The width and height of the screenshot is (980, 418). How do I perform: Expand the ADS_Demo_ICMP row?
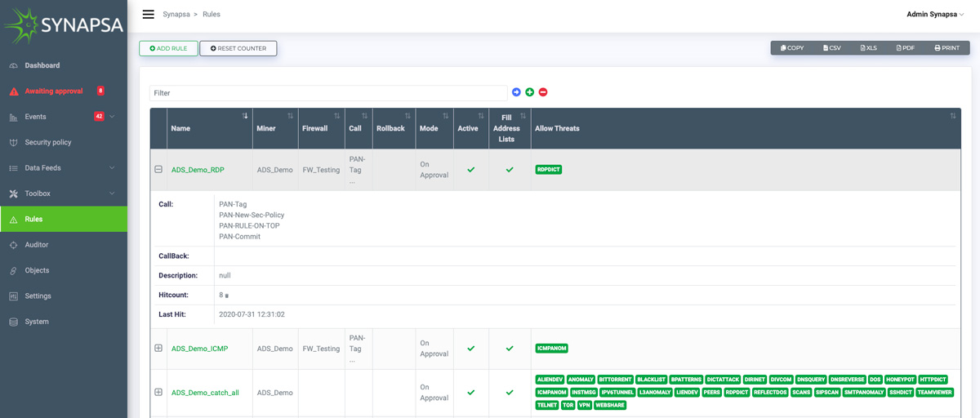pos(158,349)
